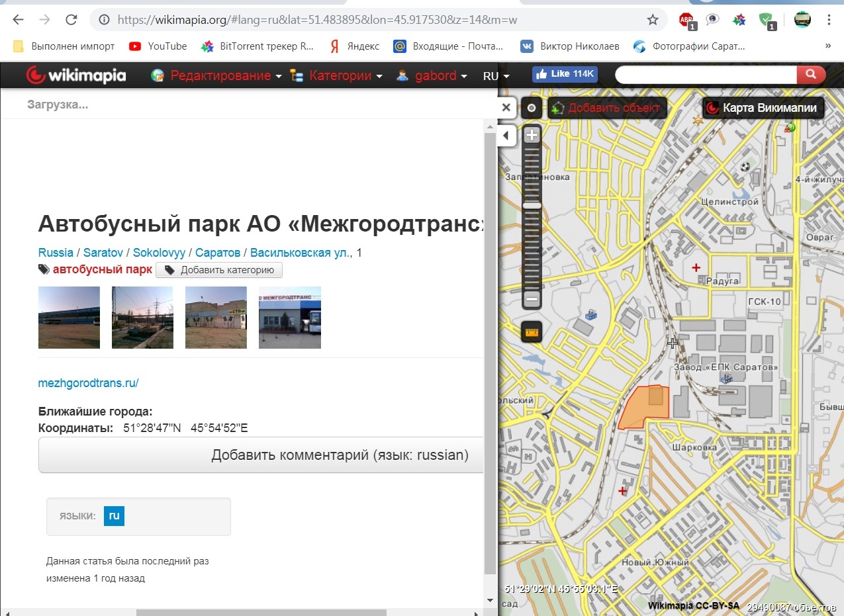Open the mezhgorodtrans.ru link
The width and height of the screenshot is (844, 616).
[88, 383]
